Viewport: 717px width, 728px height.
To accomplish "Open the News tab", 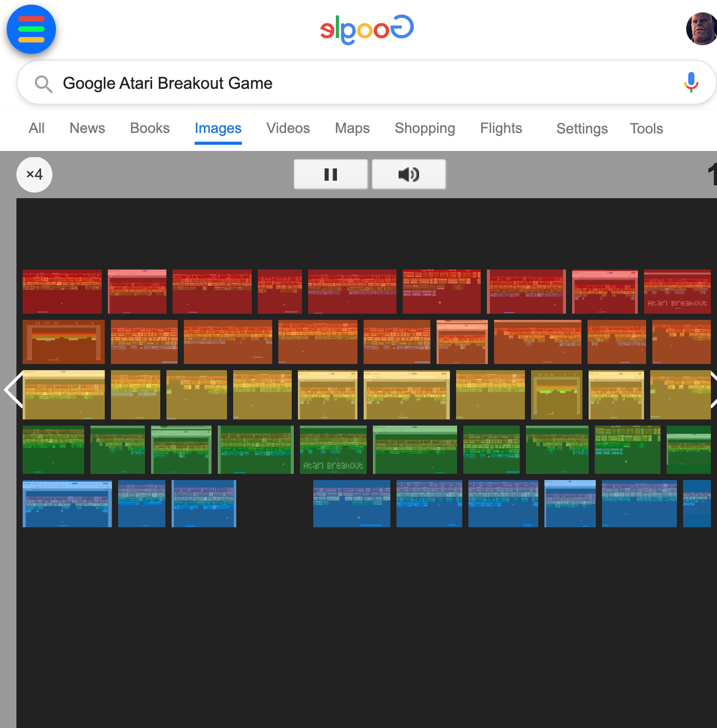I will tap(87, 128).
